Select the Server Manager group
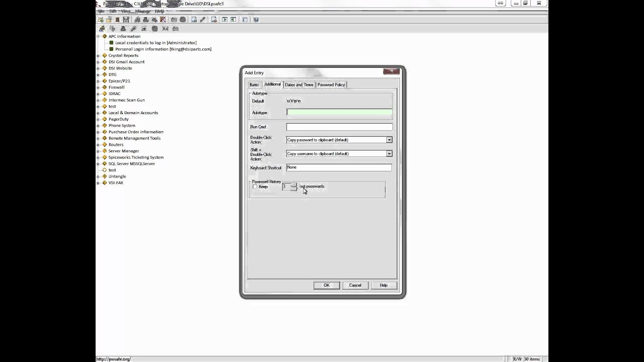 124,151
